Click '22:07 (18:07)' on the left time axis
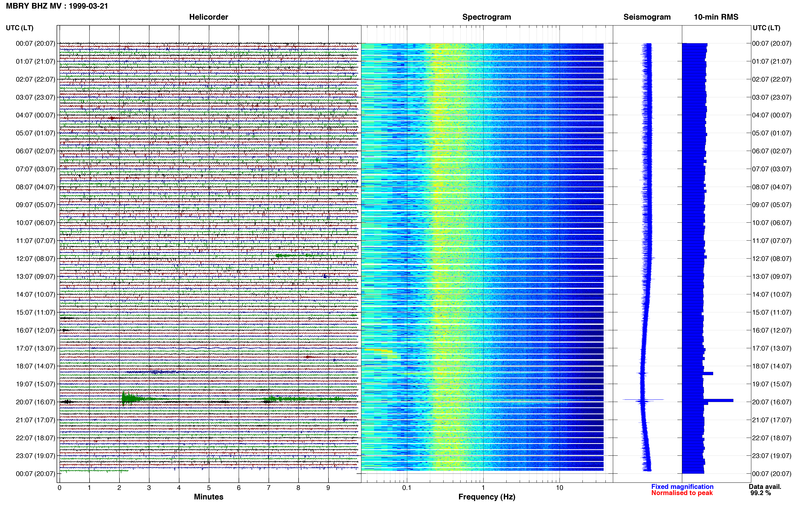Viewport: 812px width, 508px height. point(35,438)
